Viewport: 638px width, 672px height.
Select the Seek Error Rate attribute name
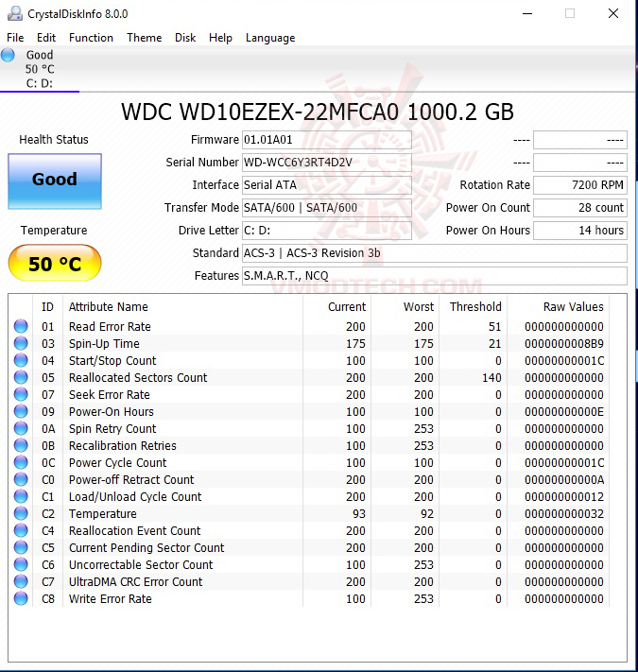110,395
